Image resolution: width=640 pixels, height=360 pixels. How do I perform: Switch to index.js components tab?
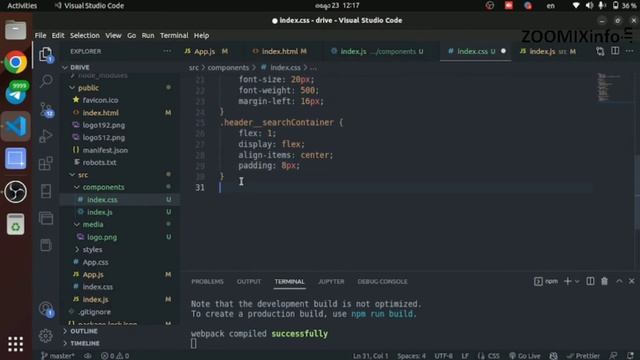pos(378,51)
